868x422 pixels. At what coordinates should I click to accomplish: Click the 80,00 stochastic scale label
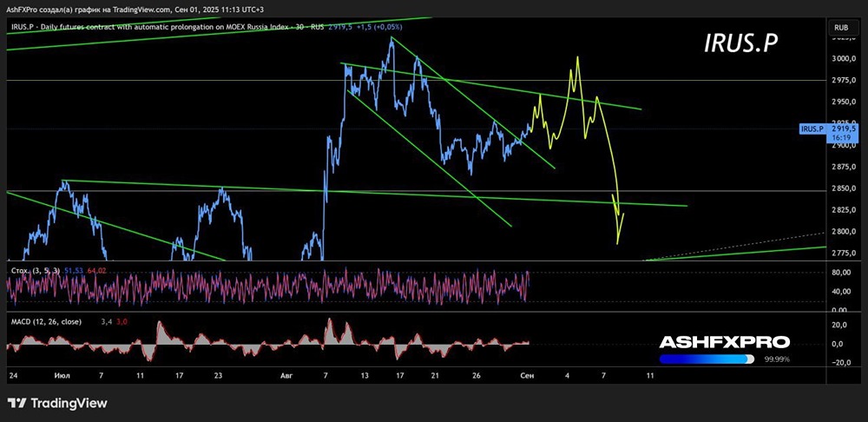point(841,273)
